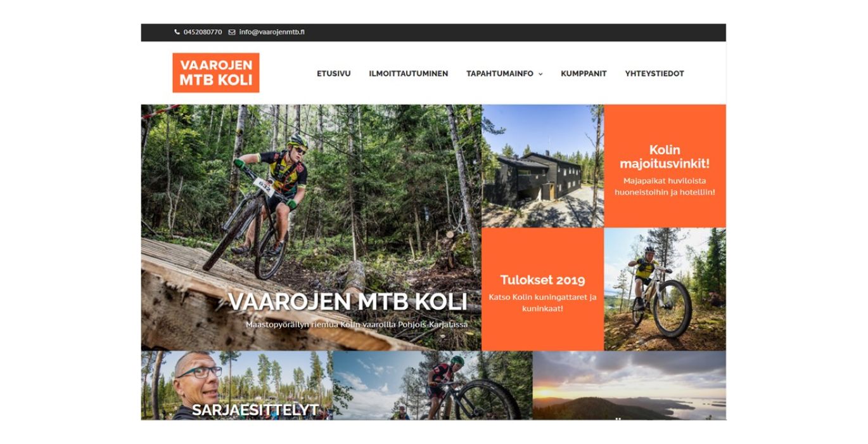Open the rider with white bike photo
This screenshot has width=868, height=444.
665,289
